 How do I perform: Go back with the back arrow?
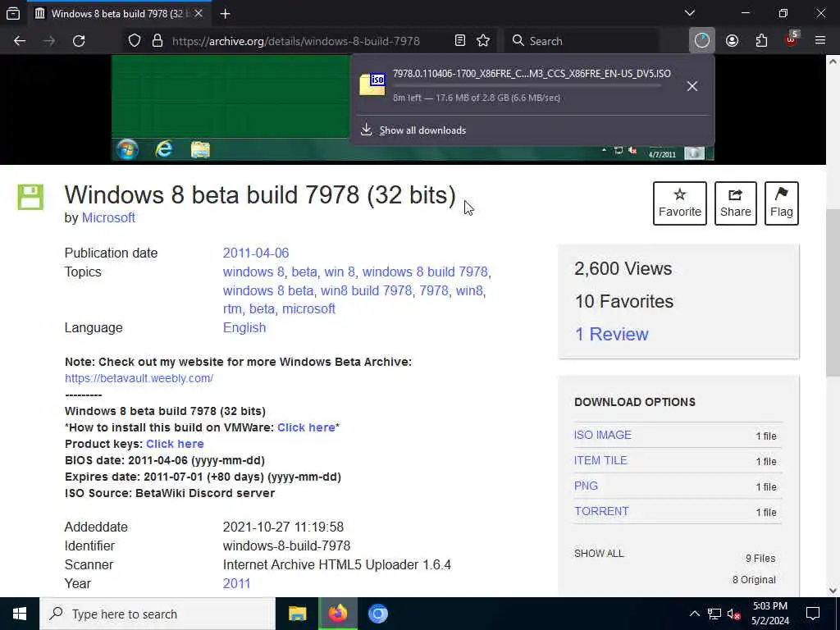[x=20, y=41]
